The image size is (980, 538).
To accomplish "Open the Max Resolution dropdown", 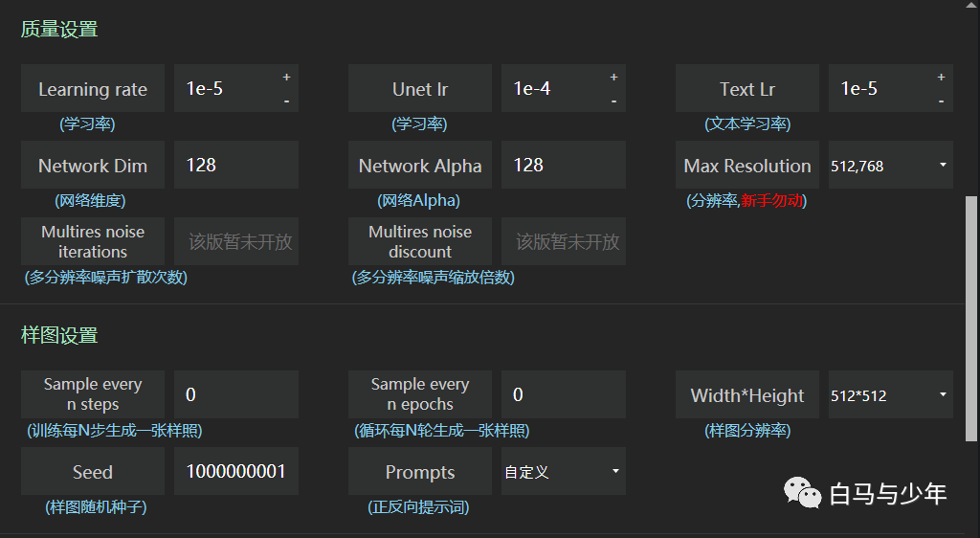I will 891,165.
